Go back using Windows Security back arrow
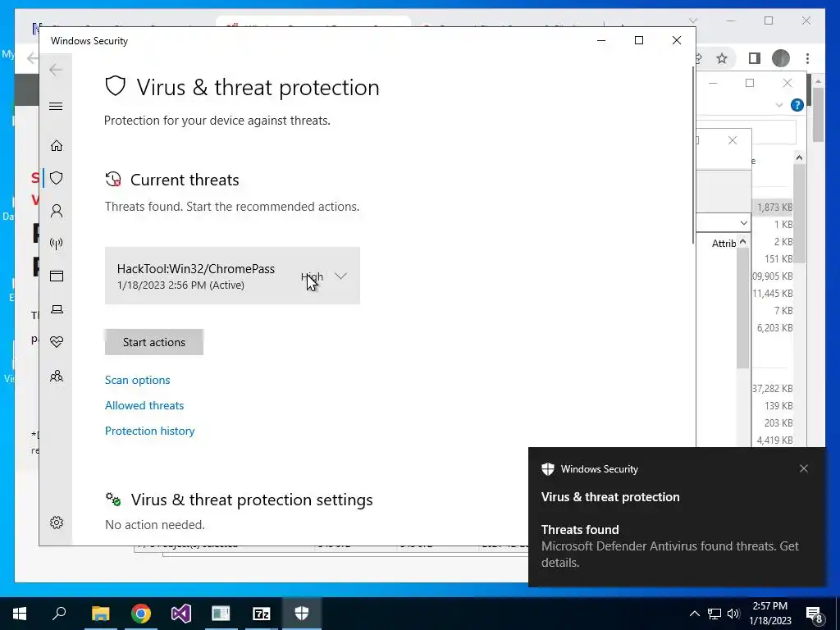Image resolution: width=840 pixels, height=630 pixels. 56,70
